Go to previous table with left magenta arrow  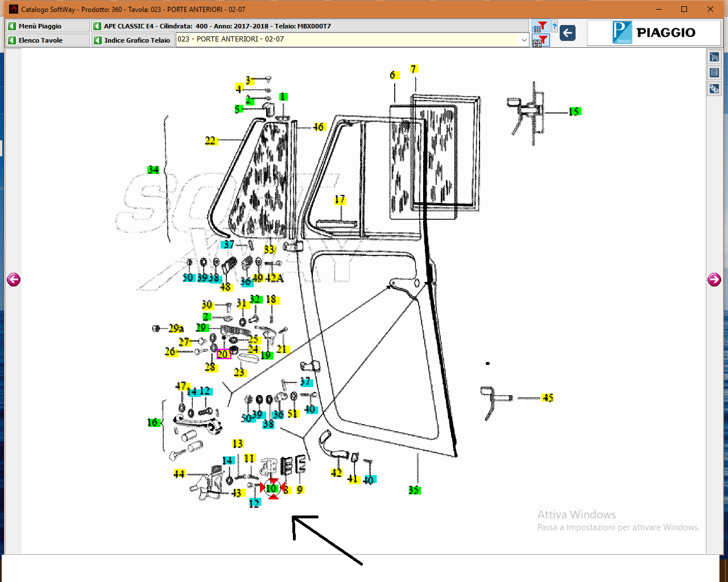[x=14, y=279]
